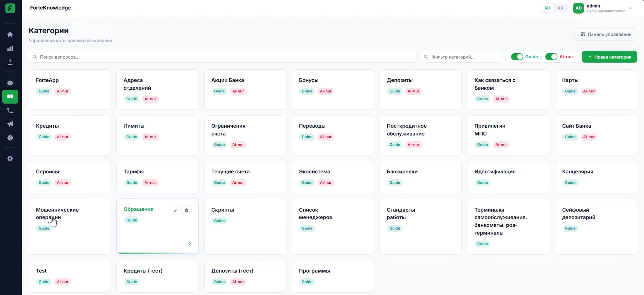This screenshot has width=644, height=295.
Task: Open the Программы category card
Action: 333,276
